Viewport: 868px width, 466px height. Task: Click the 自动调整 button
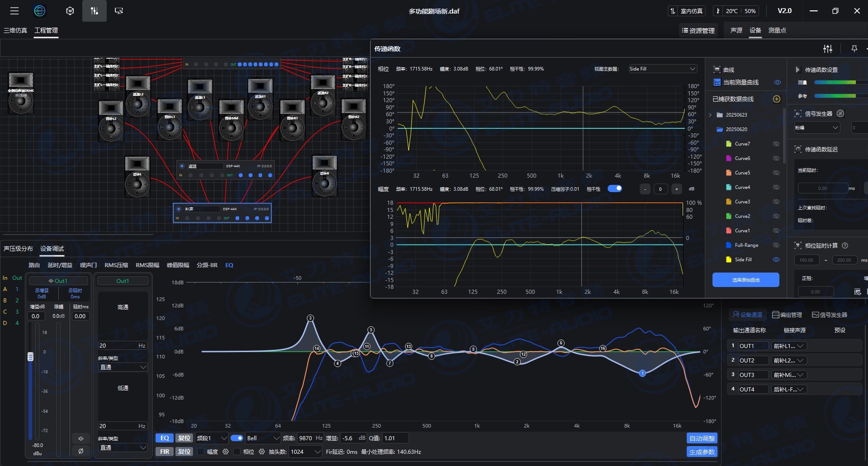[x=702, y=438]
